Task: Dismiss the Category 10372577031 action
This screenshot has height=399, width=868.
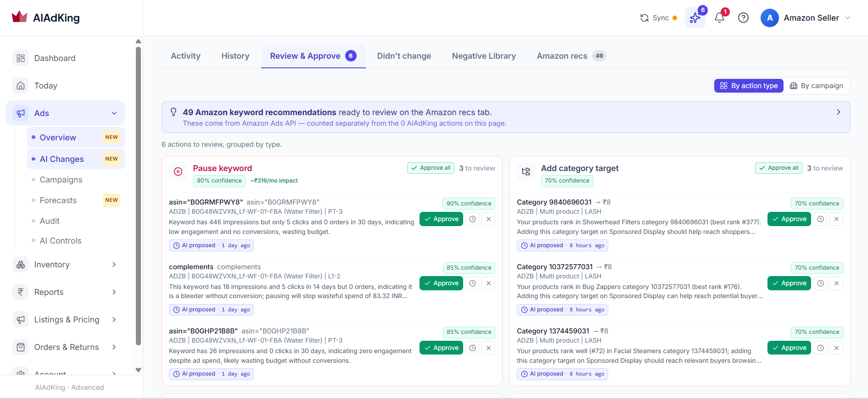Action: click(x=837, y=283)
